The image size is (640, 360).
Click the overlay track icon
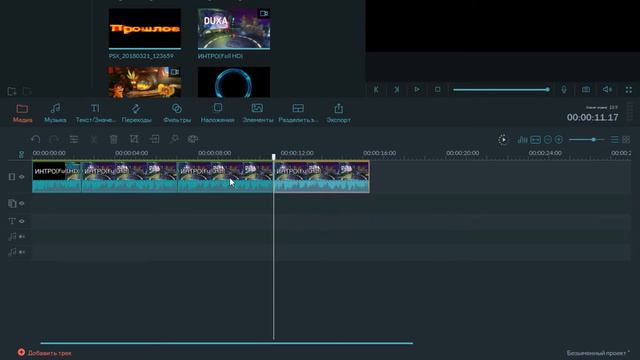[x=12, y=203]
